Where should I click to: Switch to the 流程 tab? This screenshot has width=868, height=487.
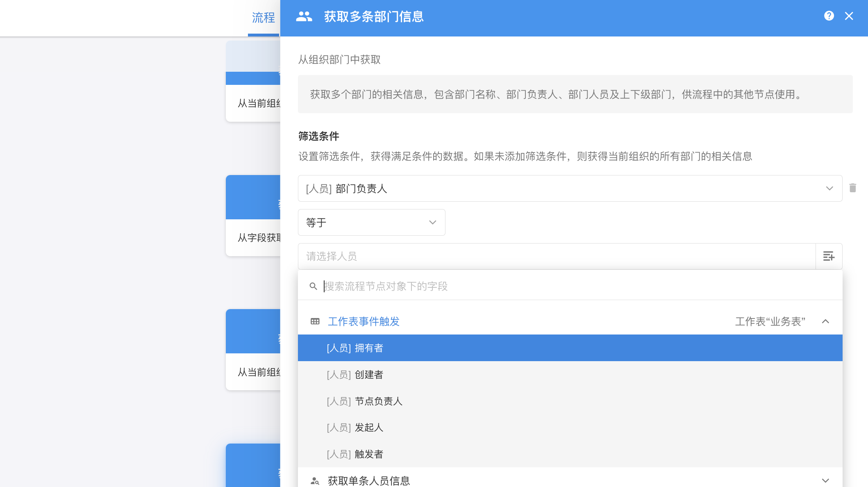pyautogui.click(x=263, y=18)
